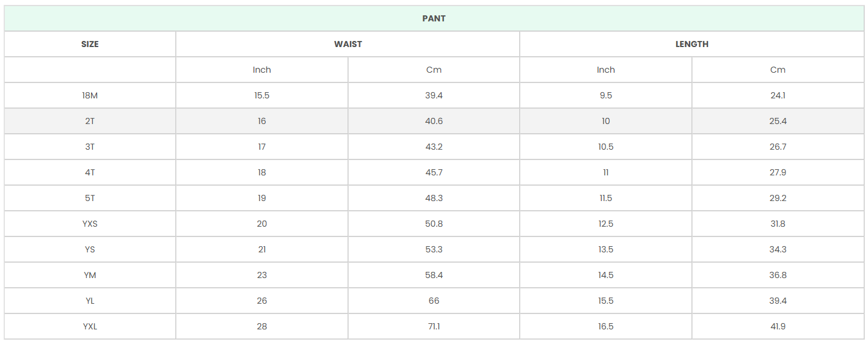Select the SIZE column header
The height and width of the screenshot is (341, 868).
coord(90,44)
